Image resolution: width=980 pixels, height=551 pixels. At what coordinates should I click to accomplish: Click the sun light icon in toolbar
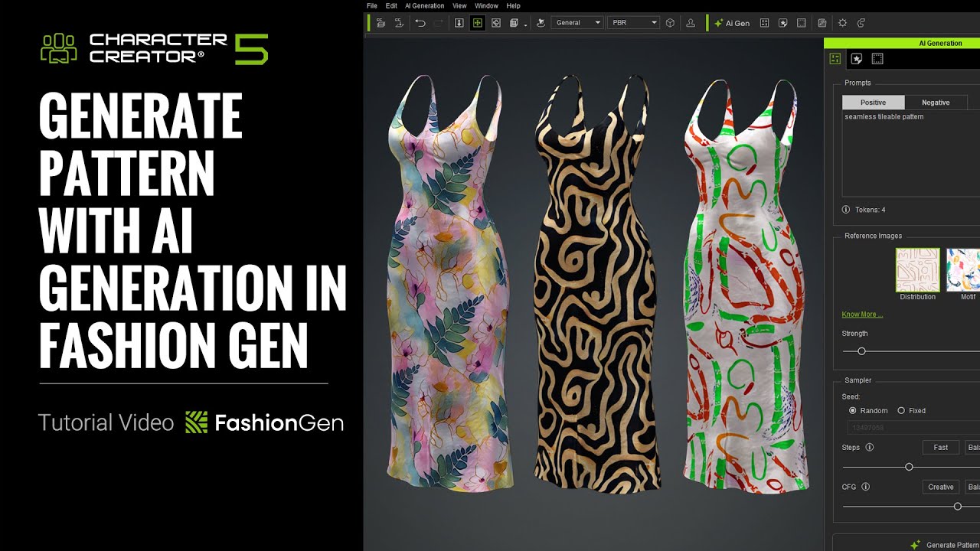[843, 23]
